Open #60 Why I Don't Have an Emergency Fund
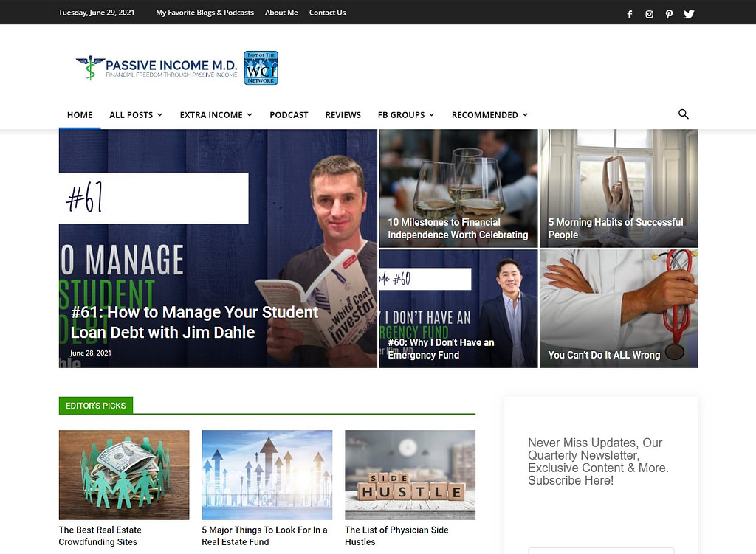 coord(441,349)
